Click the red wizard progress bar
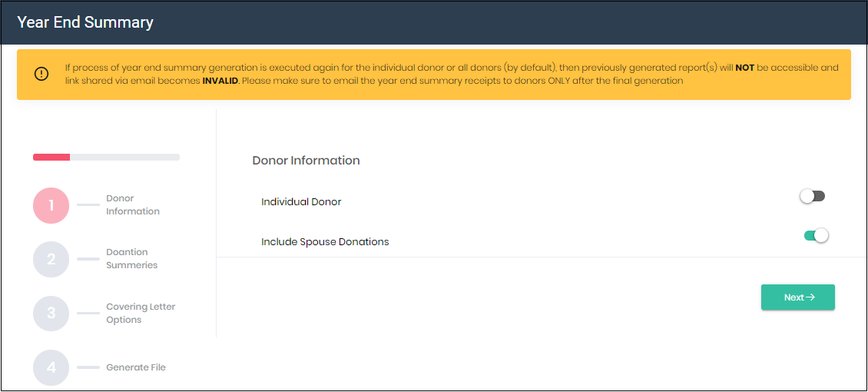This screenshot has height=392, width=868. pos(51,158)
